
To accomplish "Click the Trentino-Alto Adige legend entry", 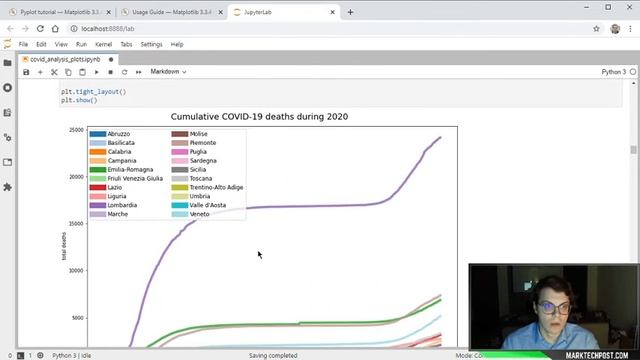I will pyautogui.click(x=207, y=187).
